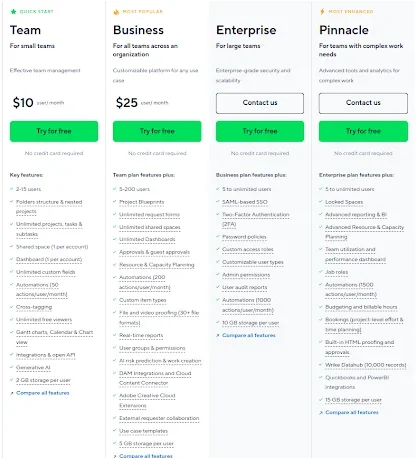Screen dimensions: 416x458
Task: Open Compare all features link under Business
Action: (x=146, y=455)
